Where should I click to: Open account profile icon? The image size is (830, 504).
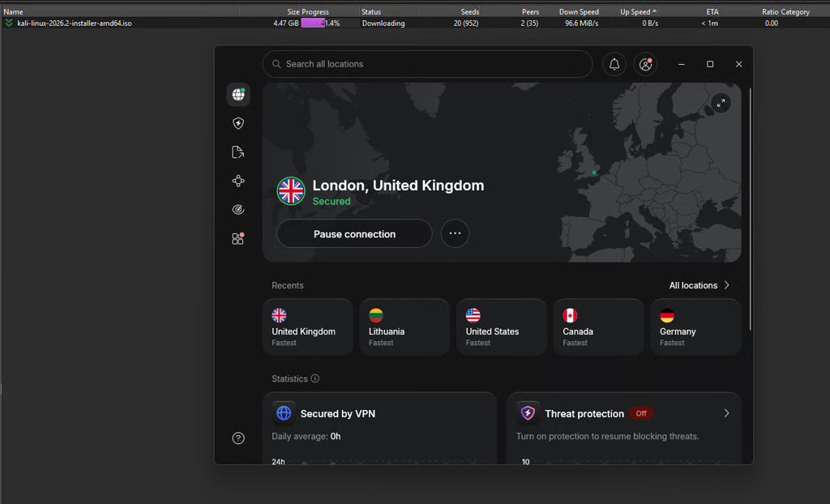click(x=645, y=64)
